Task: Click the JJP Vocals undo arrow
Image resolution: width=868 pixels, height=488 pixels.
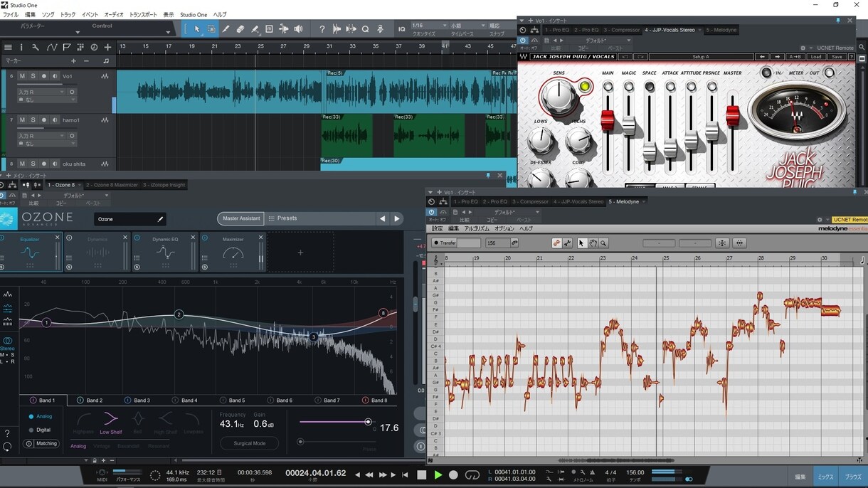Action: (x=624, y=57)
